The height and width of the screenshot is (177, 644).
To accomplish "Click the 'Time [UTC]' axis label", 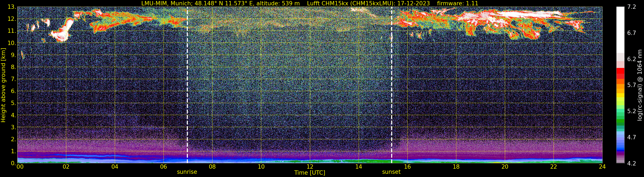I will 310,173.
